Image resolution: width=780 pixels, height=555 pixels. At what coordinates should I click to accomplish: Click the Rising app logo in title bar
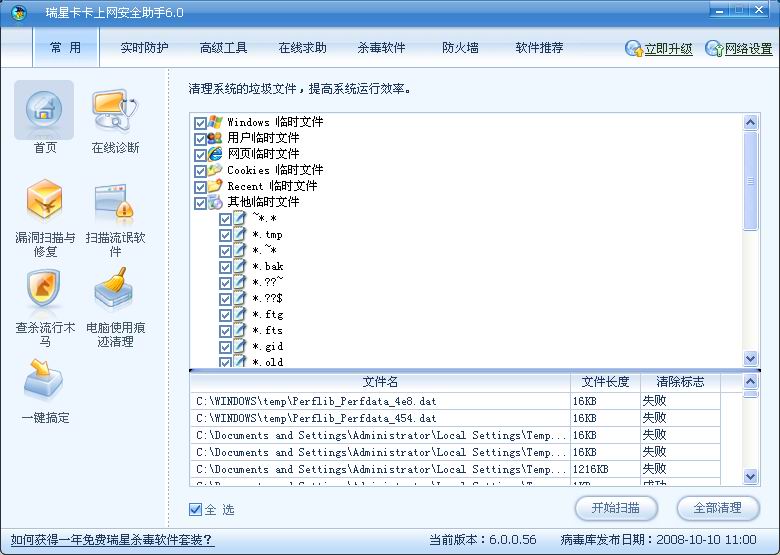(x=18, y=12)
